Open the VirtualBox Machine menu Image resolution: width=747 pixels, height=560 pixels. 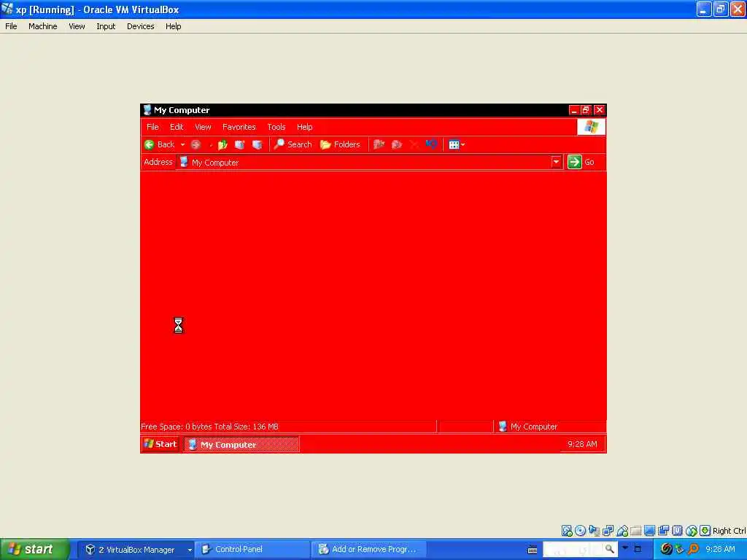43,26
